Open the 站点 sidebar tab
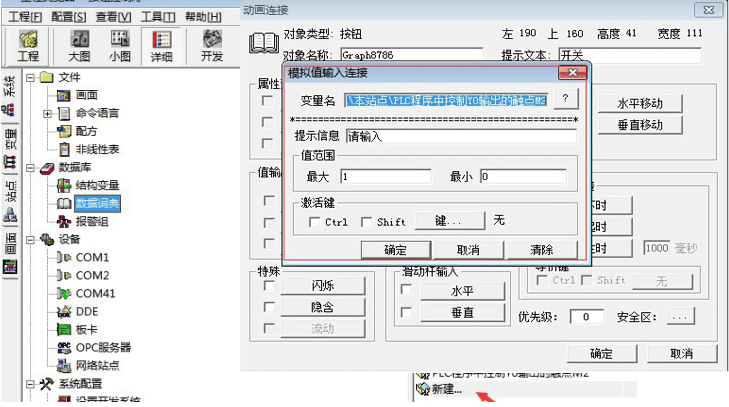Viewport: 729px width, 407px height. (x=9, y=201)
